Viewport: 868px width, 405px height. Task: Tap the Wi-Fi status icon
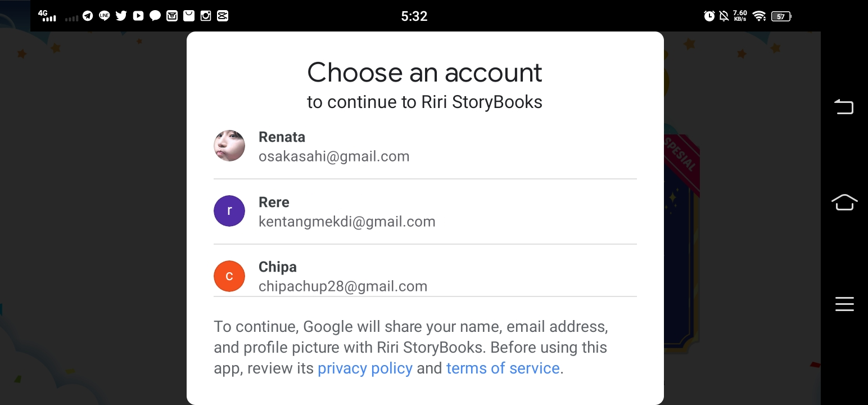click(x=759, y=16)
